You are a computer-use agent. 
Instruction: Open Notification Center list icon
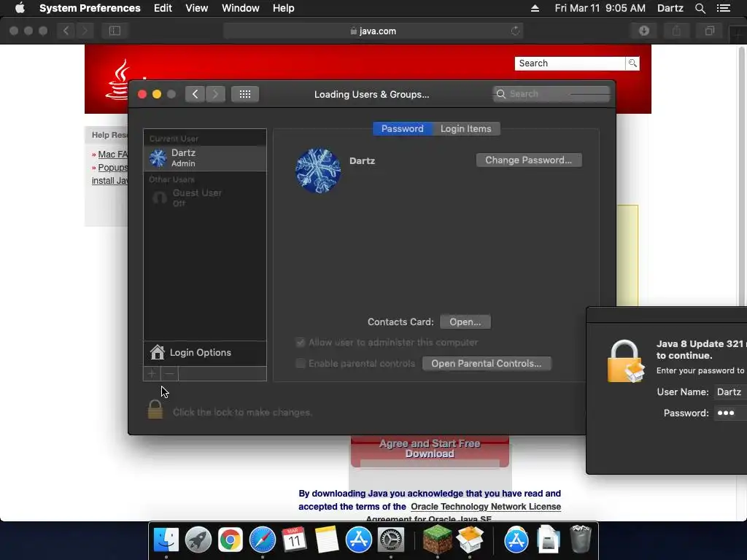[723, 8]
